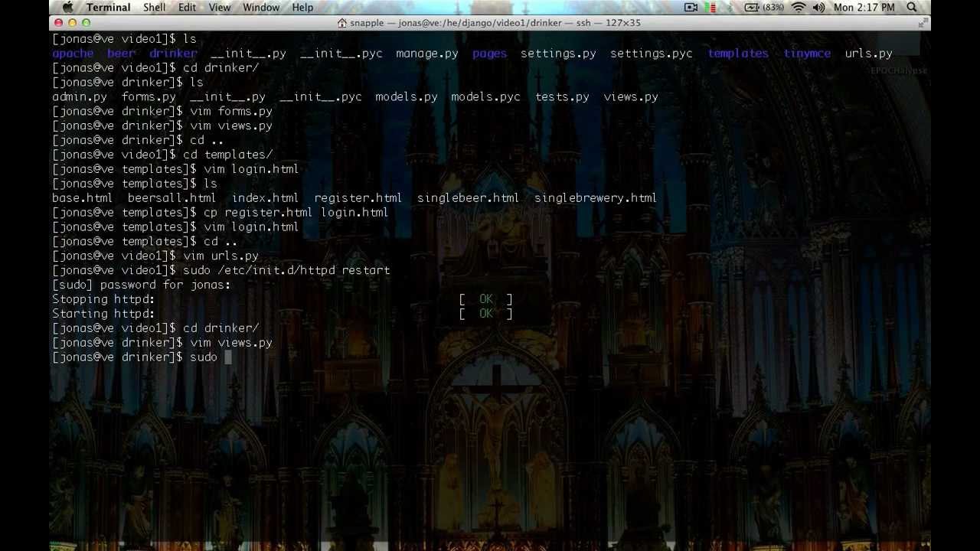Open the volume control menu
The image size is (980, 551).
point(819,7)
